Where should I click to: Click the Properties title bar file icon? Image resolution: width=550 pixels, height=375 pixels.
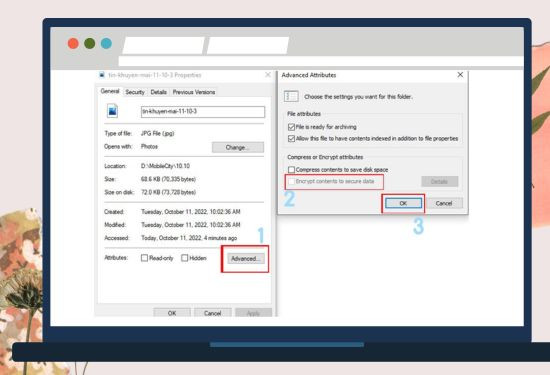click(x=102, y=75)
